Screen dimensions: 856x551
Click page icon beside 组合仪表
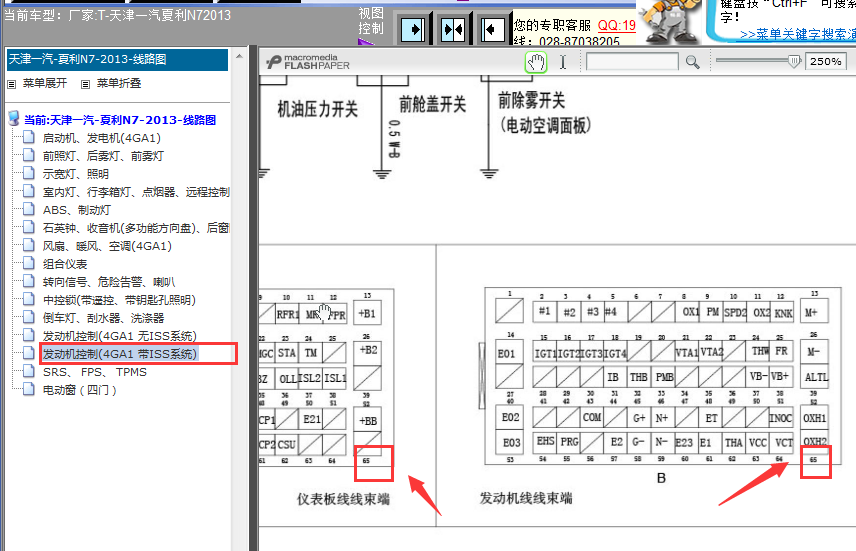point(29,264)
